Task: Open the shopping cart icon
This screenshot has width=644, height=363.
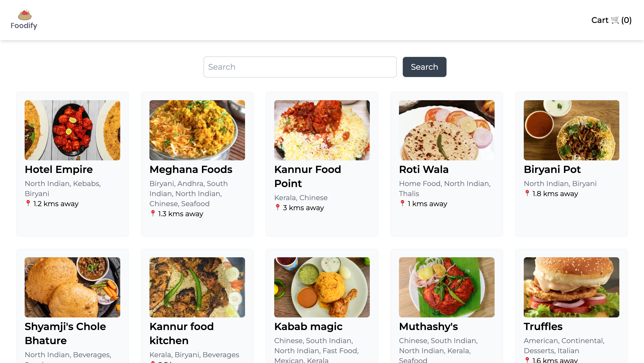Action: click(615, 20)
